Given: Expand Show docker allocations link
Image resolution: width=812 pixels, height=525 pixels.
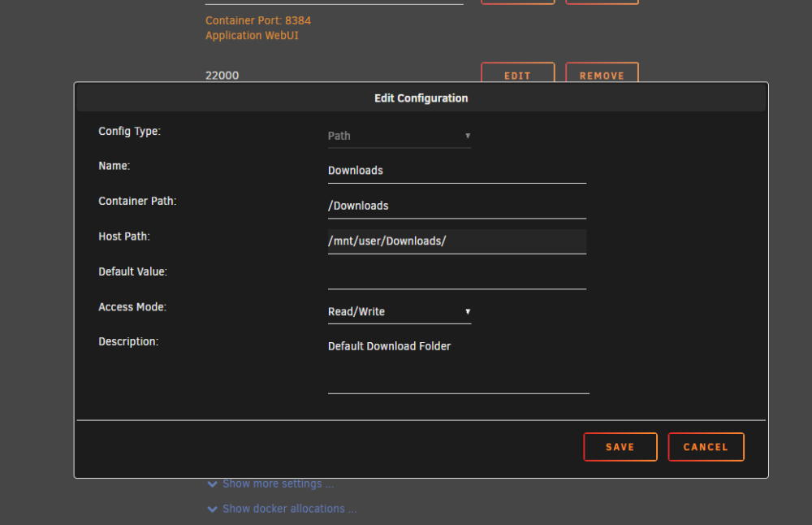Looking at the screenshot, I should [x=290, y=509].
